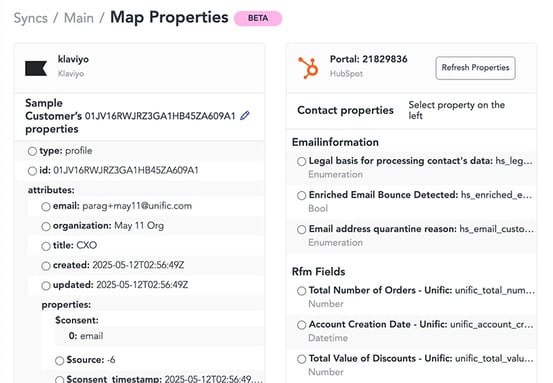
Task: Click the 'Portal: 21829836' title
Action: tap(369, 59)
